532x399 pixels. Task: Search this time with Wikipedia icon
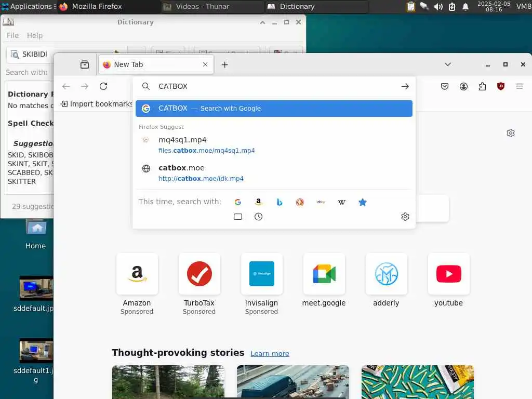[x=342, y=202]
